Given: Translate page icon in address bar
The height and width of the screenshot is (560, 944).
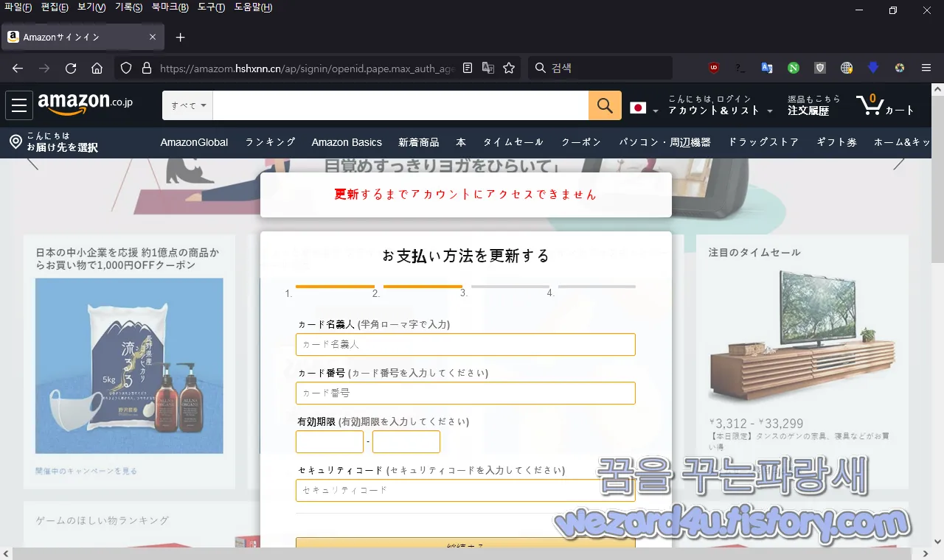Looking at the screenshot, I should (x=487, y=68).
